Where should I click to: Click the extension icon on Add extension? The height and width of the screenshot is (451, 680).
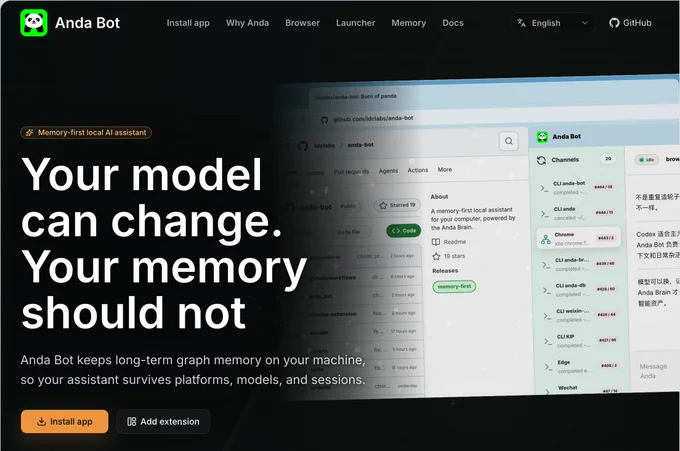click(131, 422)
